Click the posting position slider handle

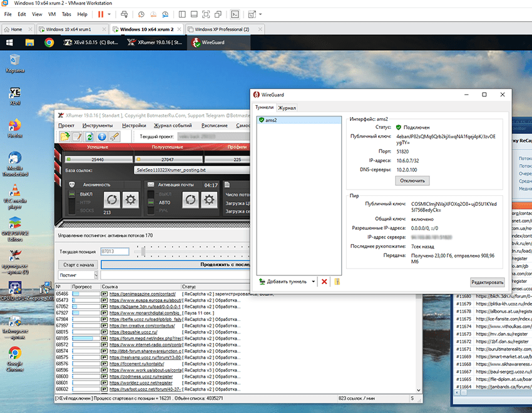[143, 252]
